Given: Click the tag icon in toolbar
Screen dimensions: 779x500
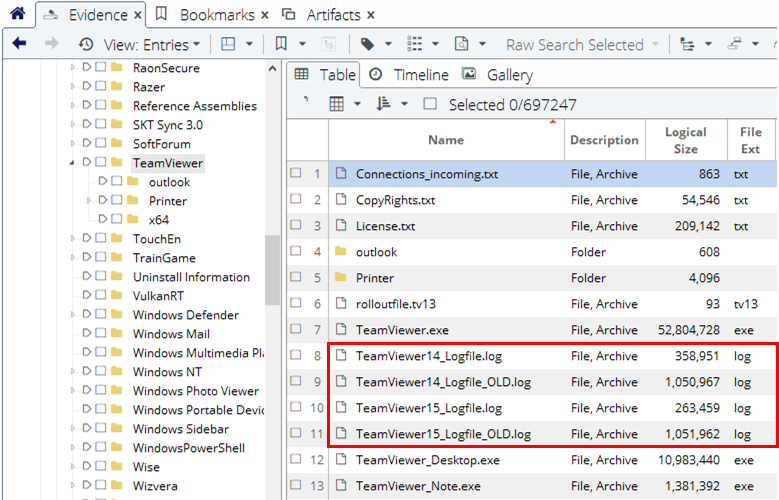Looking at the screenshot, I should point(367,44).
